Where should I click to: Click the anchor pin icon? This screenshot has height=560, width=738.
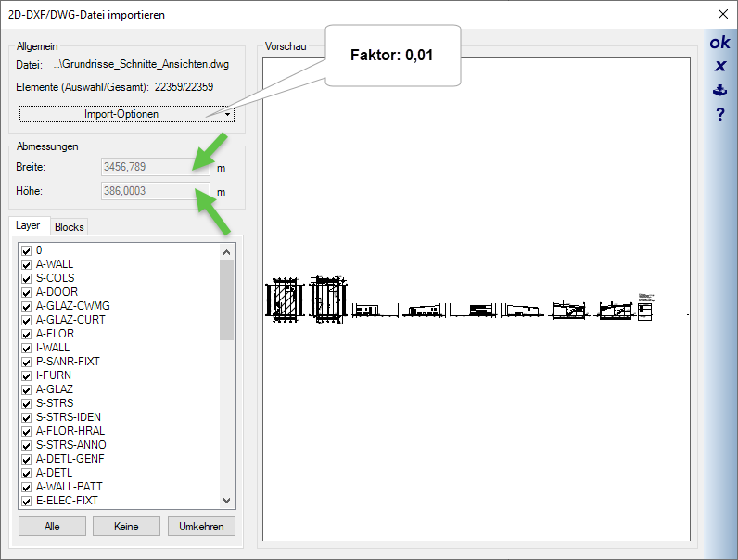click(719, 91)
